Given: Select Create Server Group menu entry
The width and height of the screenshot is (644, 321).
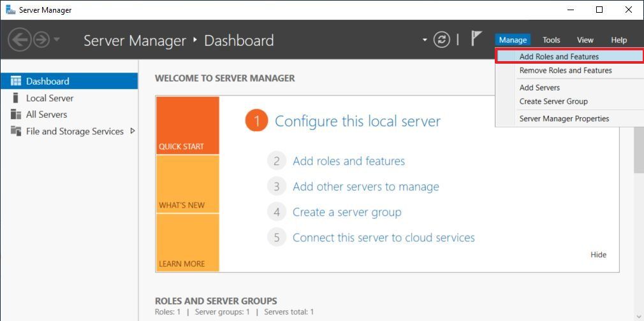Looking at the screenshot, I should tap(569, 101).
